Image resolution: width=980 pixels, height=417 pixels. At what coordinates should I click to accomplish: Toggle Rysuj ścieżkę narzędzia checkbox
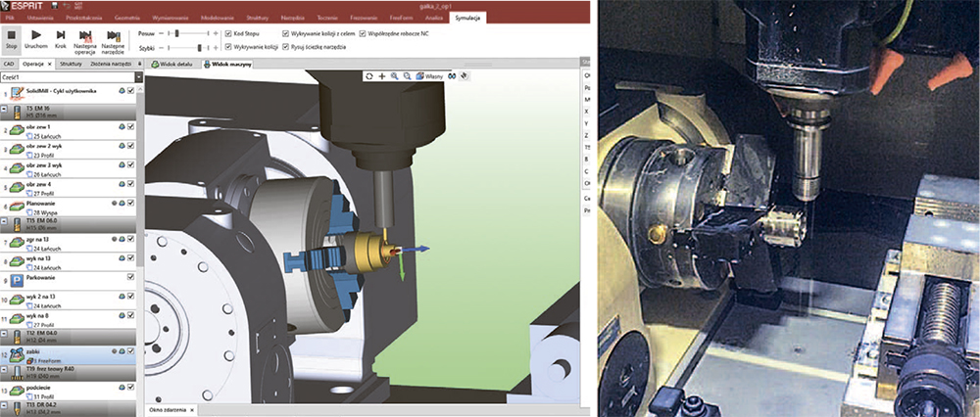click(x=286, y=47)
